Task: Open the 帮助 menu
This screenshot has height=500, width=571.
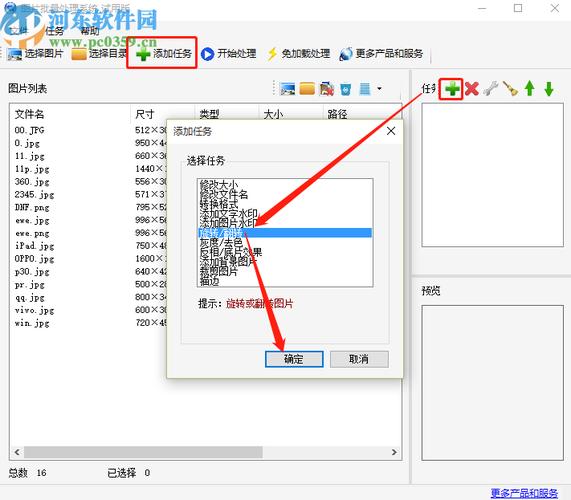Action: click(x=90, y=31)
